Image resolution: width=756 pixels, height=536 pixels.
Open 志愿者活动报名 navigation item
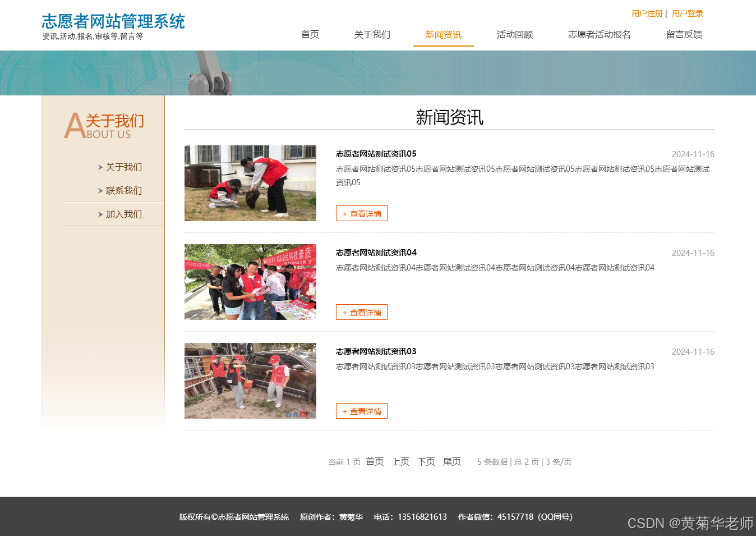[x=600, y=35]
